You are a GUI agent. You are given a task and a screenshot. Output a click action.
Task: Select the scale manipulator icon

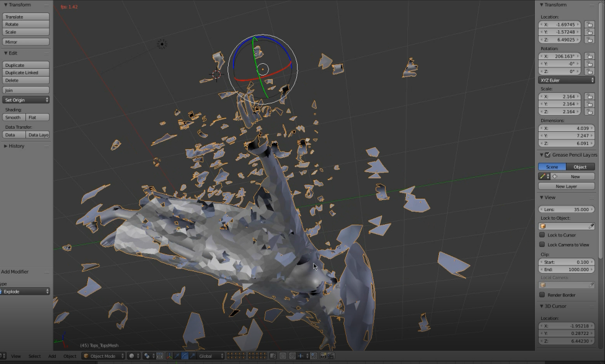pyautogui.click(x=193, y=356)
